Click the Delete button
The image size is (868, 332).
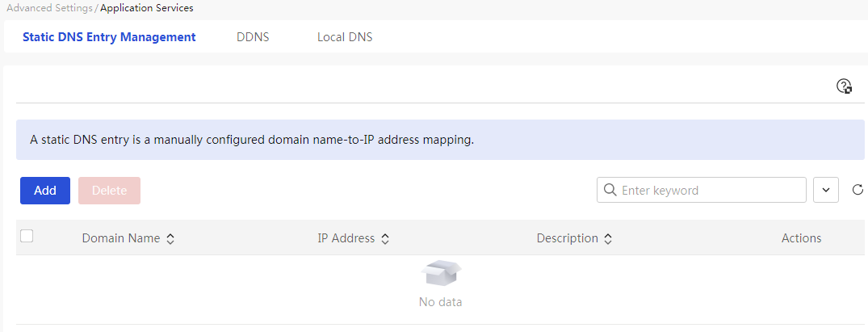coord(109,191)
